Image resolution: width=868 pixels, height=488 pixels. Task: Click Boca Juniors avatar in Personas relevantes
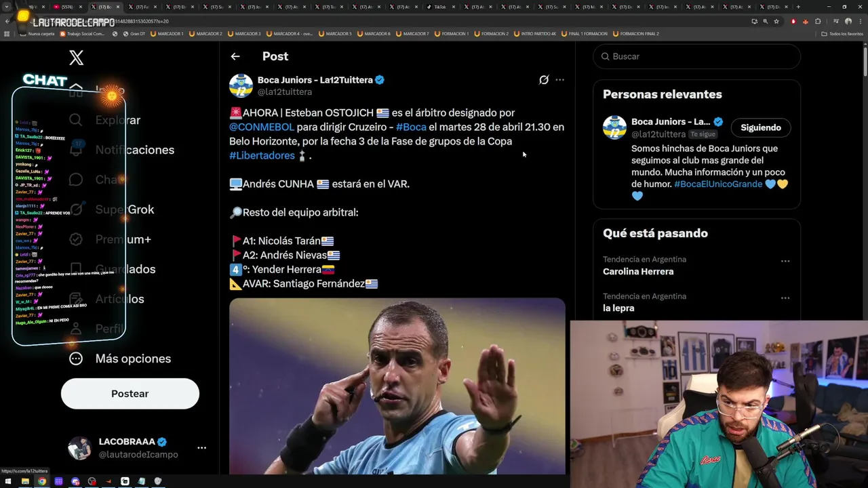pos(614,127)
